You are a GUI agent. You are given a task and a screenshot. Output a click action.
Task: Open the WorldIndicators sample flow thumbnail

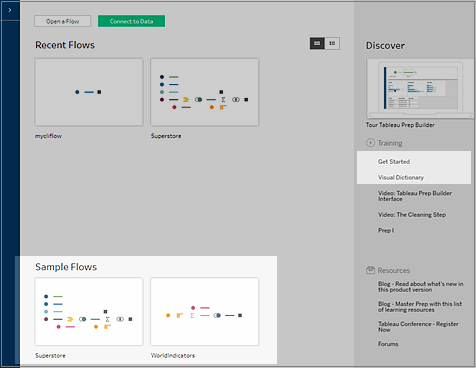pos(204,312)
